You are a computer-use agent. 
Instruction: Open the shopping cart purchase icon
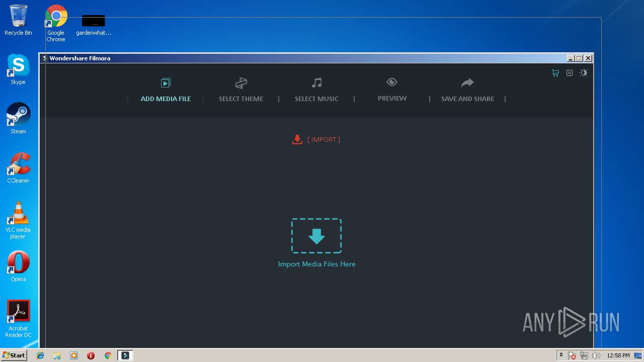click(x=555, y=73)
